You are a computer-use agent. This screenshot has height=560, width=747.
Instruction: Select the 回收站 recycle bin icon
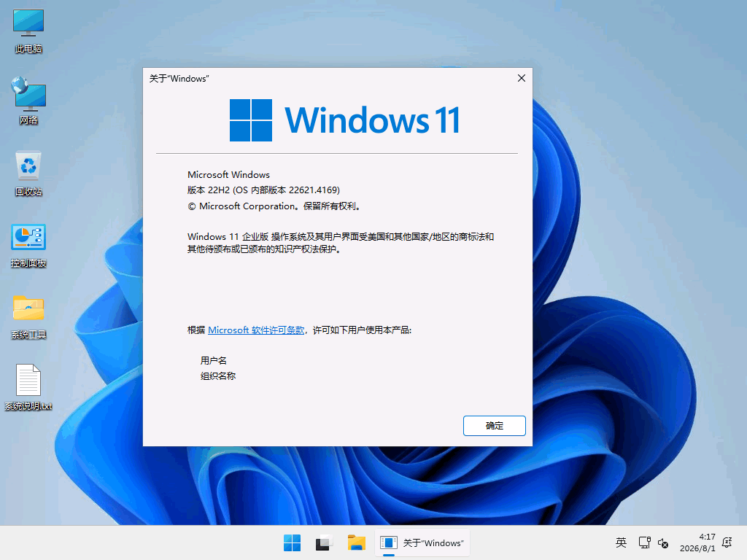click(x=28, y=174)
